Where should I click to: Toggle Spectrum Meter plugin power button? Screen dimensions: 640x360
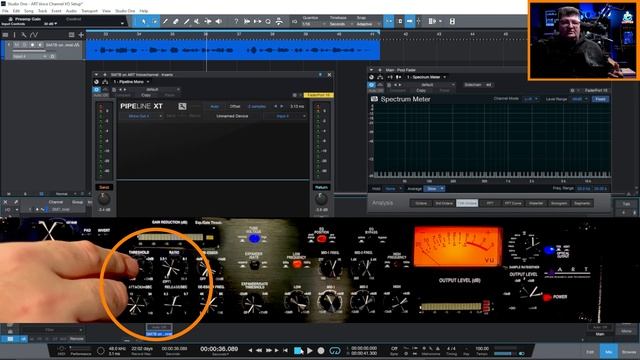[x=371, y=85]
